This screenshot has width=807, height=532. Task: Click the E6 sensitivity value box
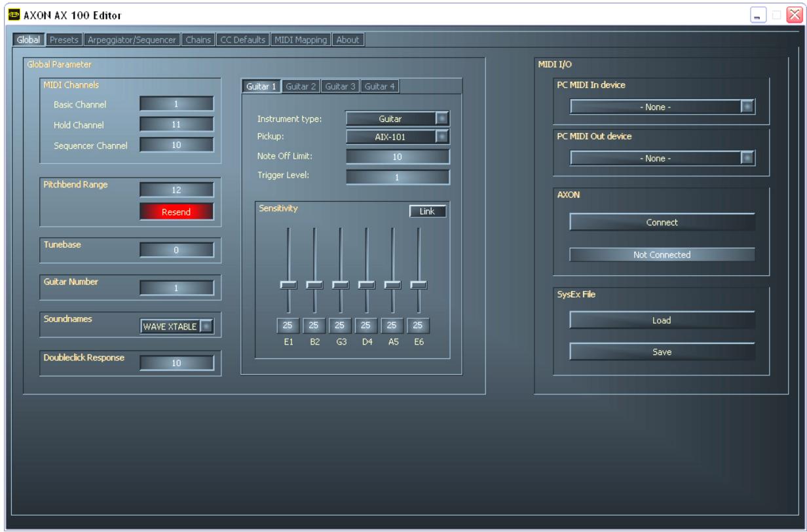point(419,326)
